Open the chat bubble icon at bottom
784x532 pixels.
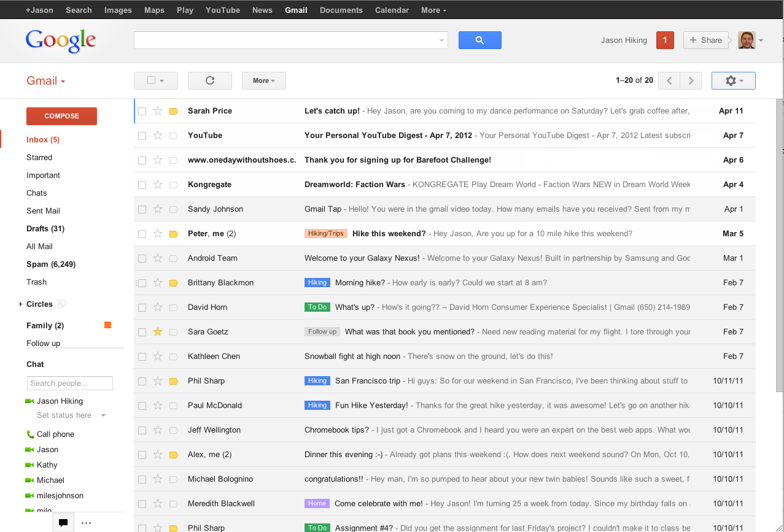[63, 523]
